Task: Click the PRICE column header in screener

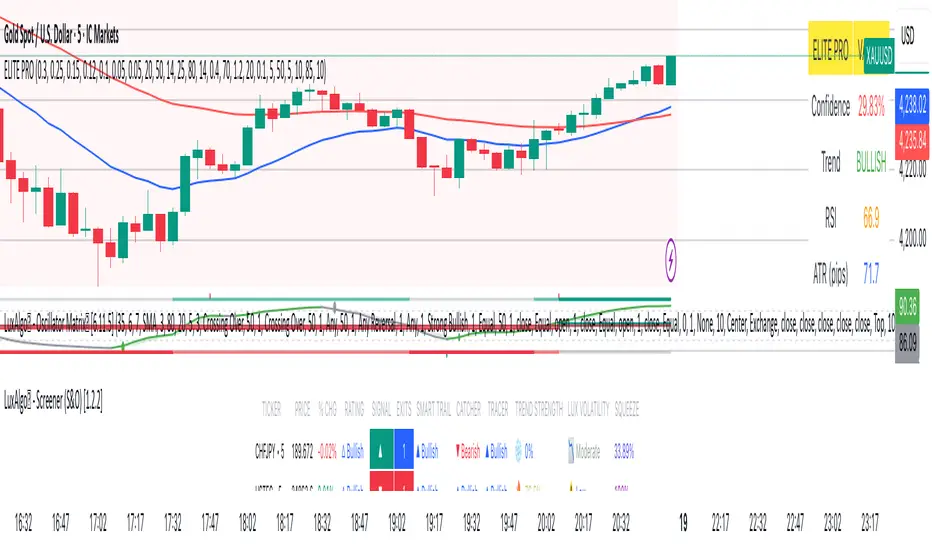Action: tap(303, 409)
